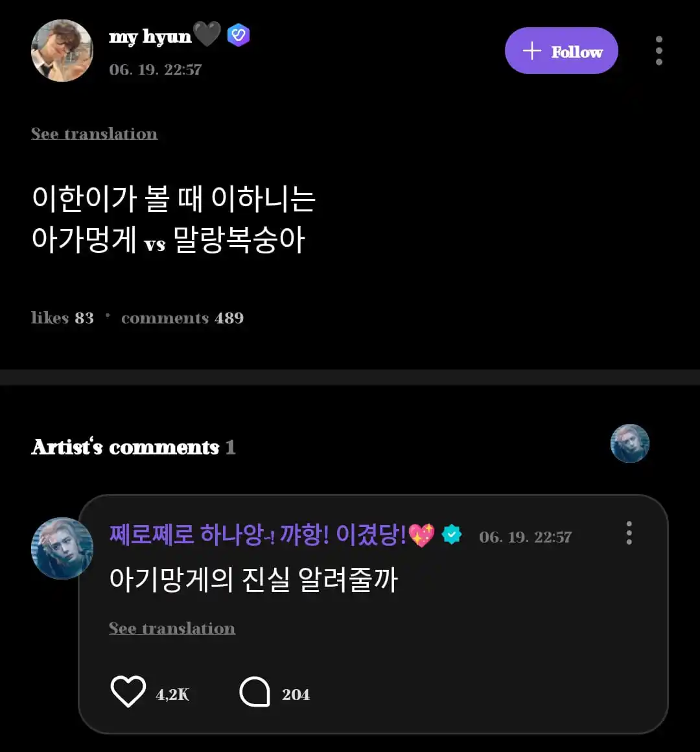Open the post author's profile picture
This screenshot has width=700, height=752.
[62, 51]
